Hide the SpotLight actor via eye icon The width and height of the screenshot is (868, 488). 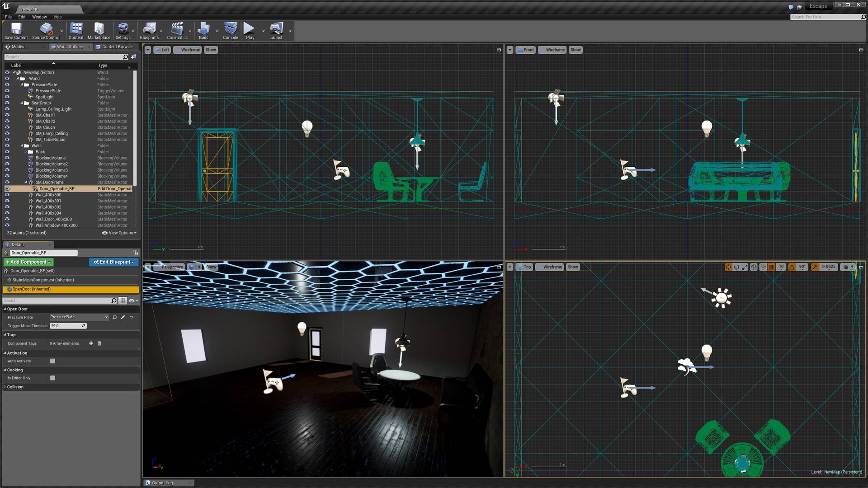[x=7, y=97]
